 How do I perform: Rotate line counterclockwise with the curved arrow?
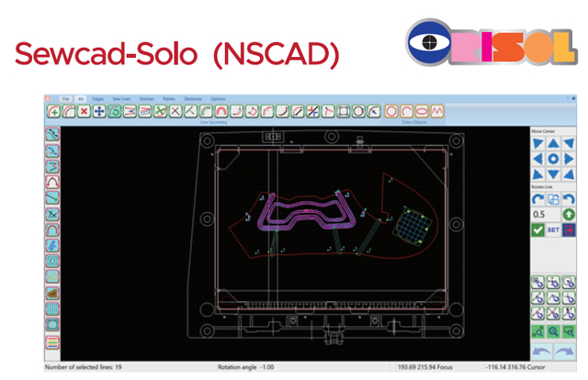click(569, 198)
